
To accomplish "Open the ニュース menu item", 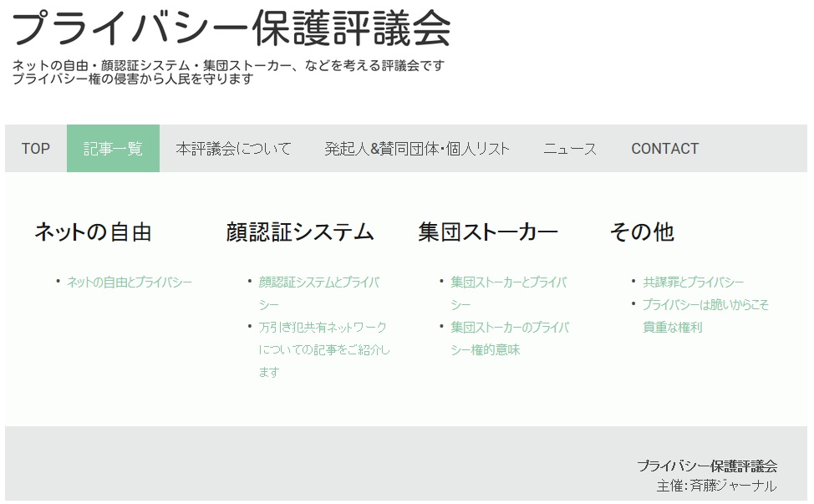I will point(570,149).
